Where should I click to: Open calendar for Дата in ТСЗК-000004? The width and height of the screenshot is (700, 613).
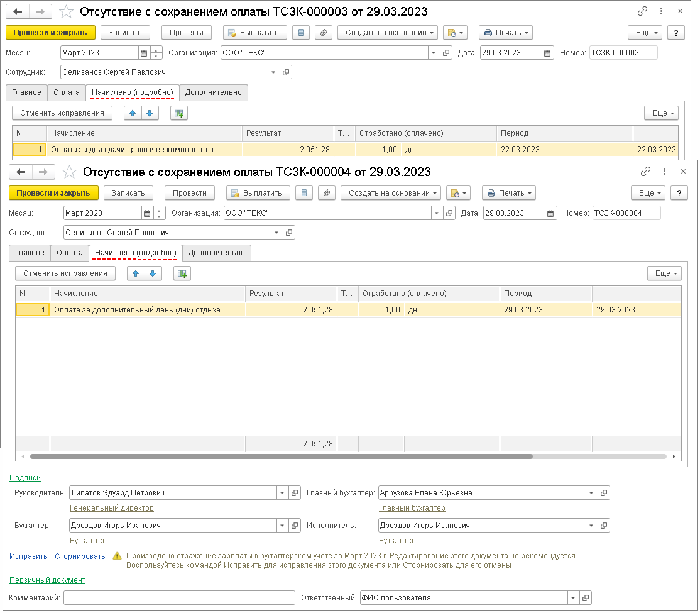pos(550,213)
